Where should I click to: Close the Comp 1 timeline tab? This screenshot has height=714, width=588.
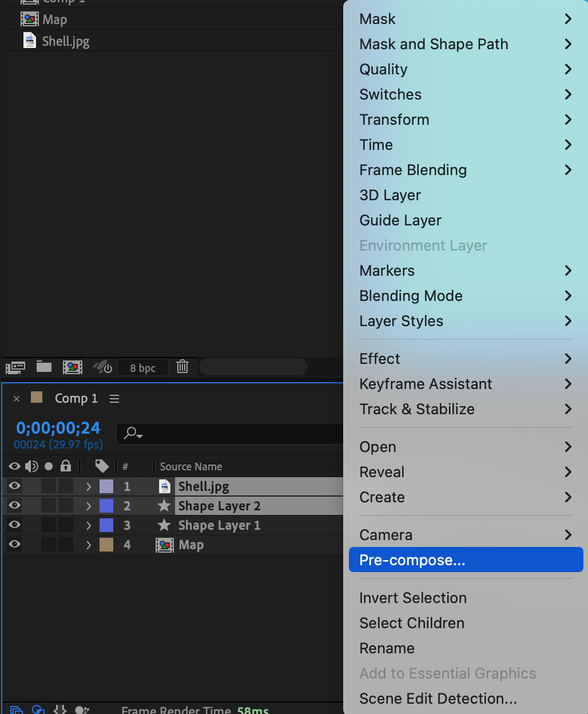(17, 399)
